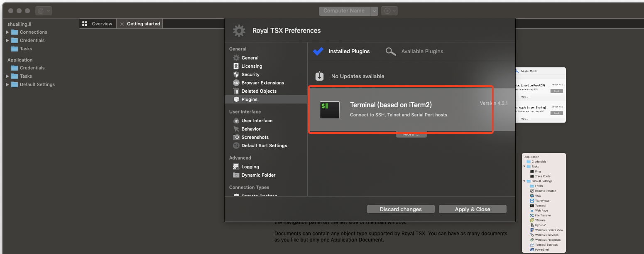This screenshot has height=254, width=644.
Task: Switch to the Installed Plugins tab
Action: pos(341,51)
